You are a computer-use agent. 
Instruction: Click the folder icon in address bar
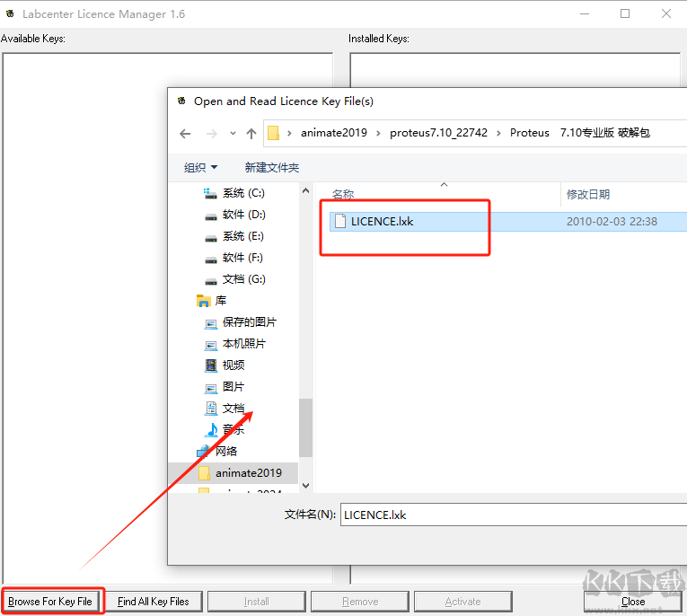273,133
